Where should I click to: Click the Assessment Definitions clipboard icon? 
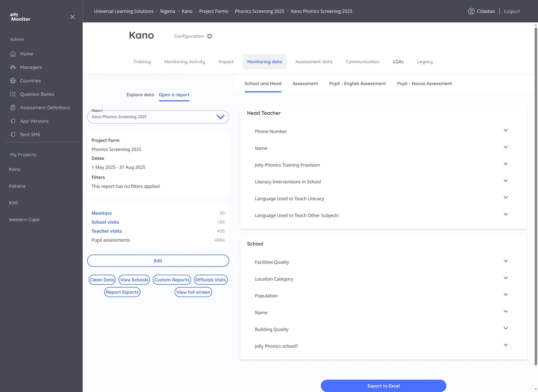(x=13, y=108)
